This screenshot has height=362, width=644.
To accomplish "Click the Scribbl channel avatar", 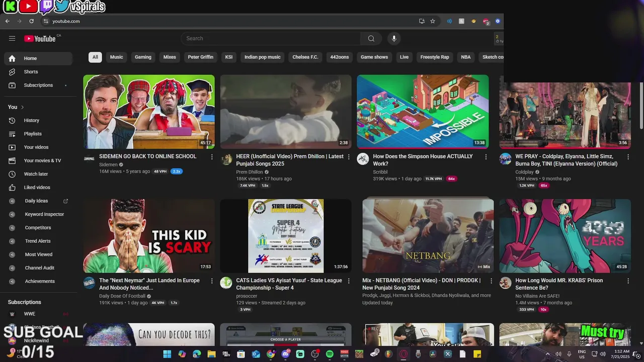I will 363,159.
